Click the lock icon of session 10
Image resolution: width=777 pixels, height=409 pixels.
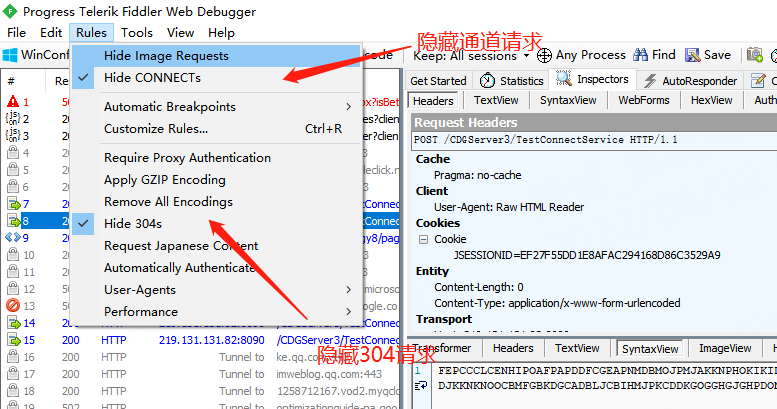coord(13,255)
